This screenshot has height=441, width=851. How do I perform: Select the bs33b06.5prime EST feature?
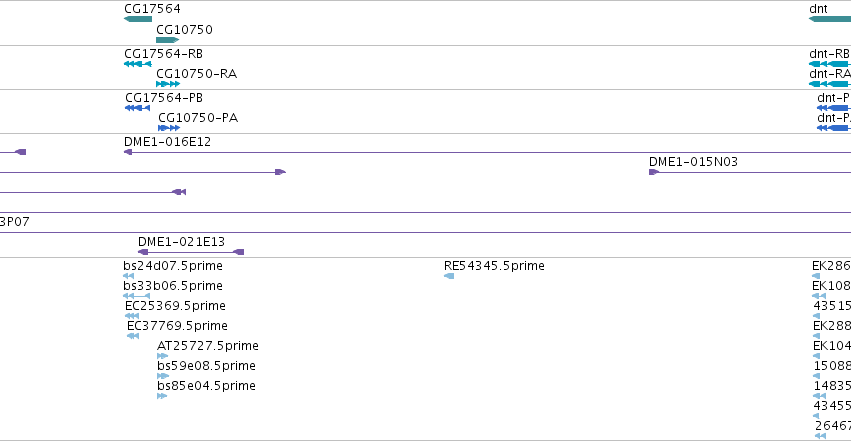[137, 296]
